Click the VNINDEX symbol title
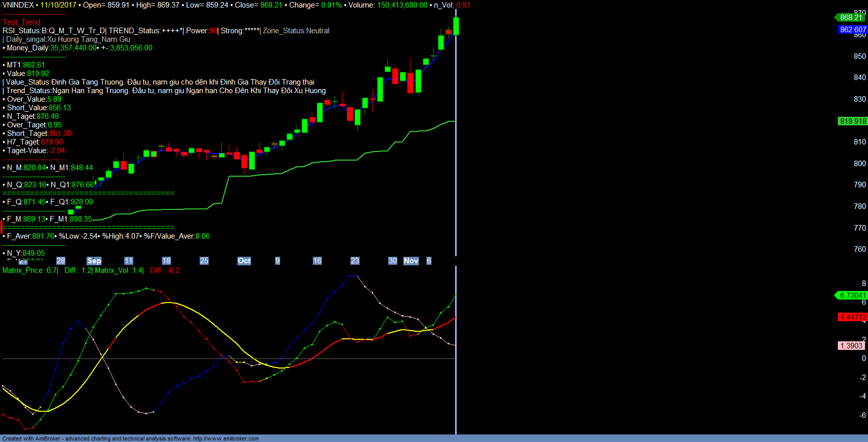The width and height of the screenshot is (868, 442). pyautogui.click(x=18, y=5)
